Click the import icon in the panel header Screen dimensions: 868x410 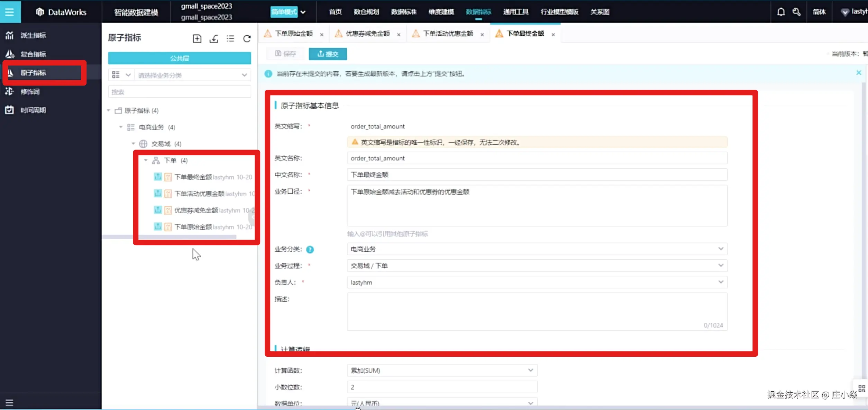tap(214, 38)
